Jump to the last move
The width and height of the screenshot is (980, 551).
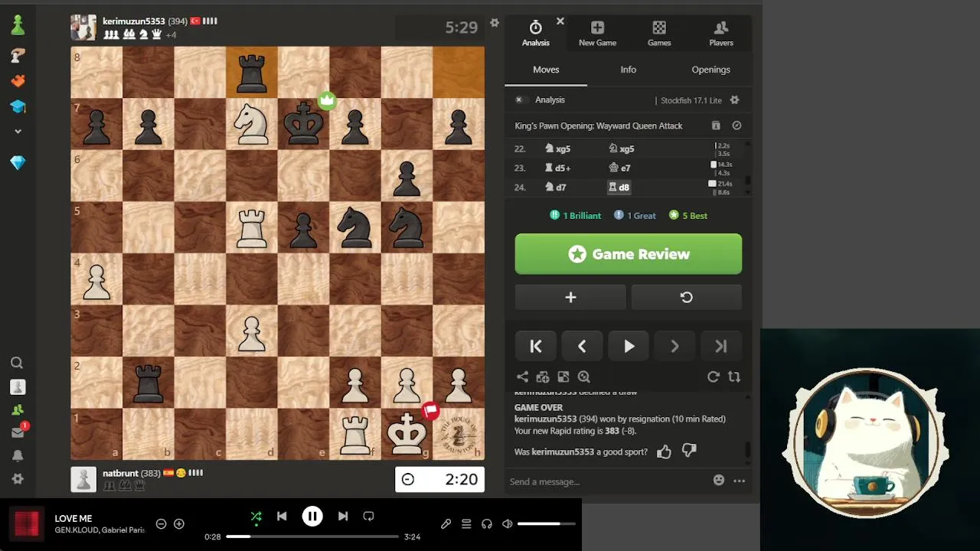pos(720,347)
